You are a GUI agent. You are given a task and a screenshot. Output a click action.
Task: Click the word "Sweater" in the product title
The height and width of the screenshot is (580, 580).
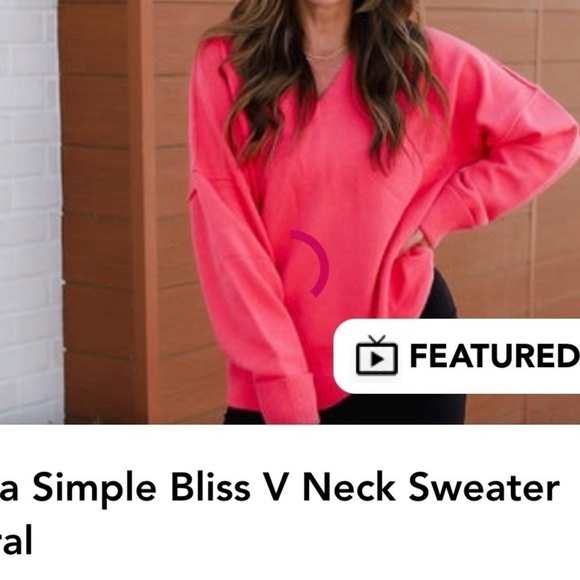pyautogui.click(x=484, y=487)
